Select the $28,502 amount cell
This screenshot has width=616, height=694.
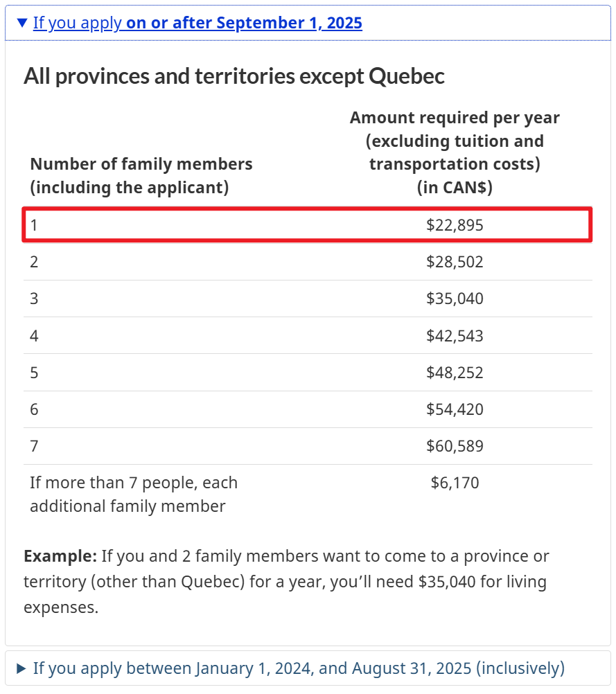point(455,262)
